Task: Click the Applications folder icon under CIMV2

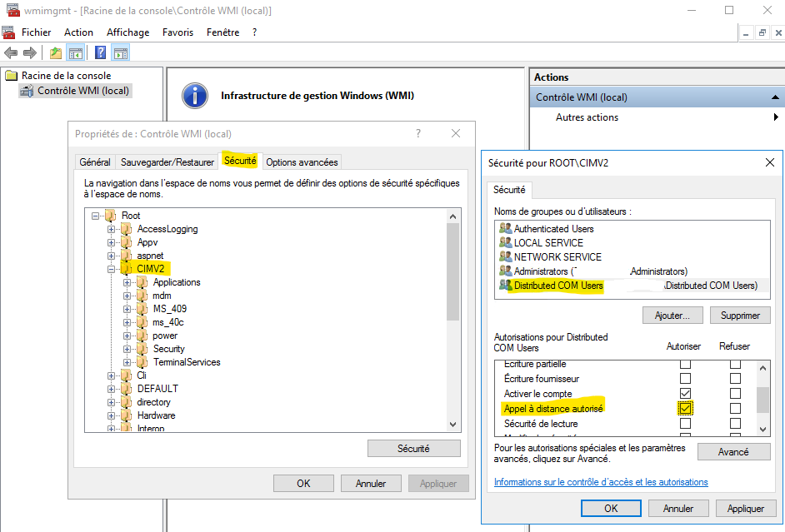Action: pyautogui.click(x=142, y=282)
